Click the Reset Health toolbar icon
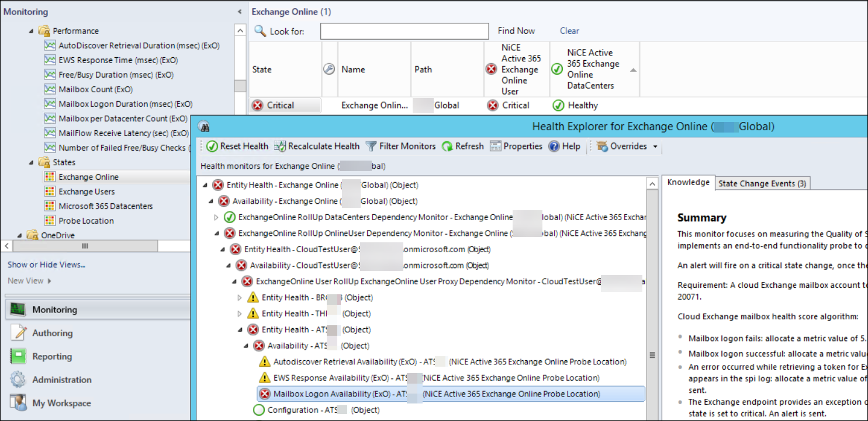Image resolution: width=868 pixels, height=421 pixels. (x=213, y=146)
